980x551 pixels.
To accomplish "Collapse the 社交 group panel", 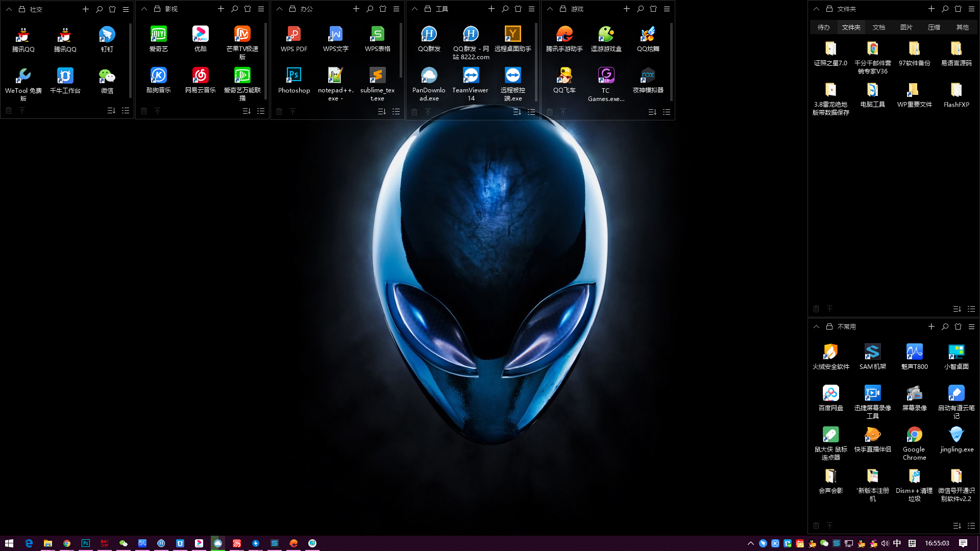I will [9, 9].
